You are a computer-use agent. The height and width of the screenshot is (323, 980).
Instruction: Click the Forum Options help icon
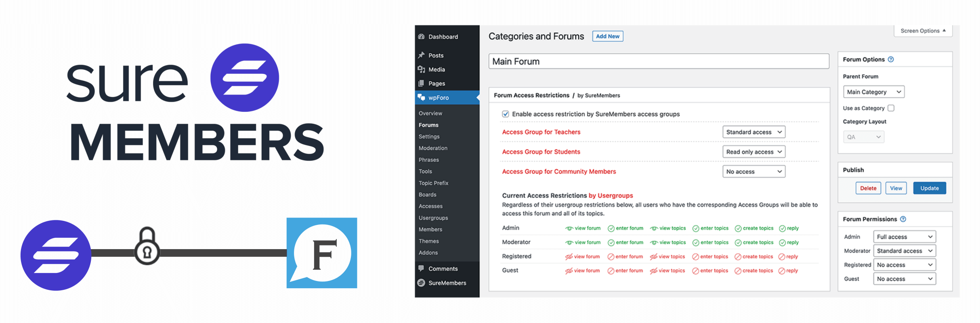click(891, 59)
